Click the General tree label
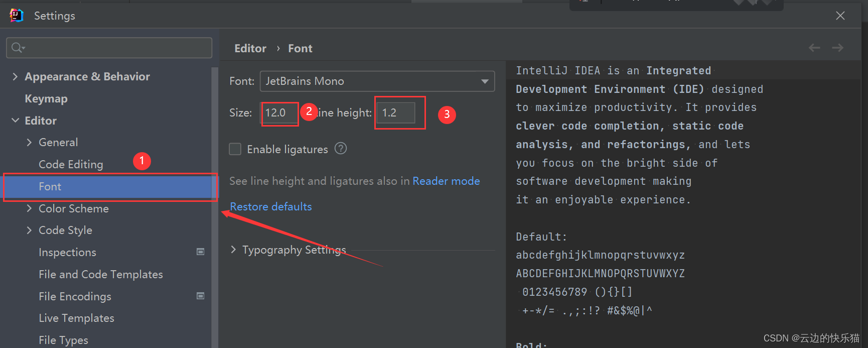This screenshot has width=868, height=348. click(58, 142)
